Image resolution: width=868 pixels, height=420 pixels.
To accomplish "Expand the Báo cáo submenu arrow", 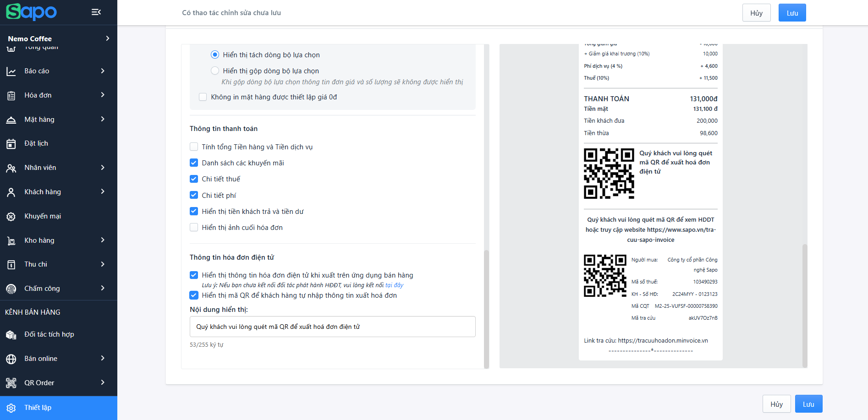I will (x=103, y=71).
